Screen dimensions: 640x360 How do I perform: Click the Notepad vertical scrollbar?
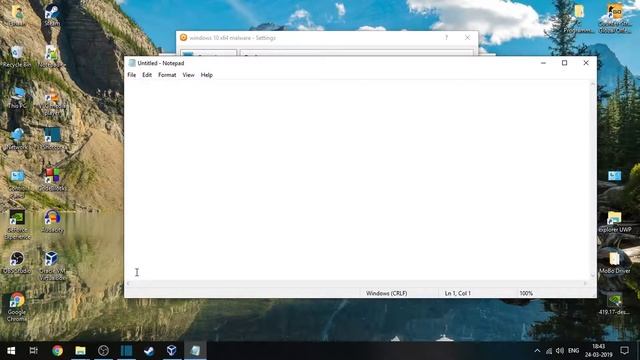593,180
